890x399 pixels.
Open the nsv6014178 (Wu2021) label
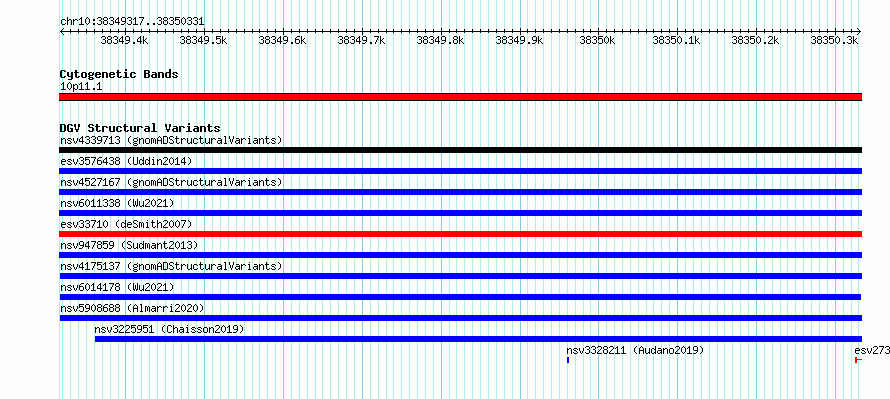click(117, 287)
